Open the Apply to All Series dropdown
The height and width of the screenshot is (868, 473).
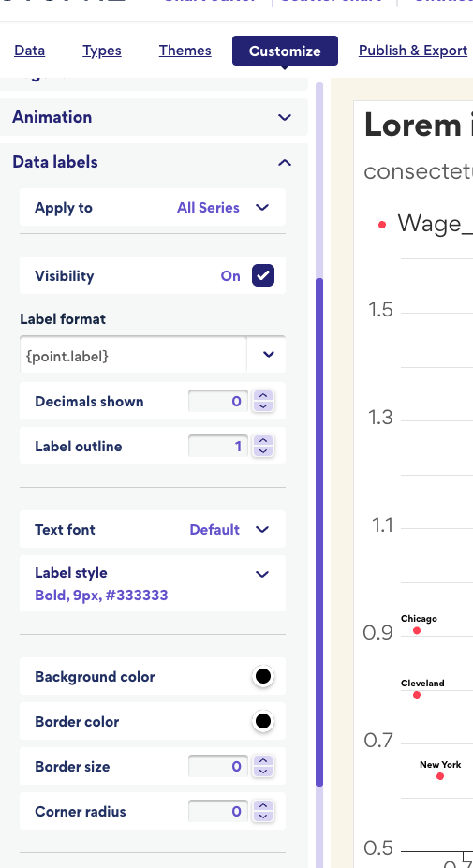point(153,207)
